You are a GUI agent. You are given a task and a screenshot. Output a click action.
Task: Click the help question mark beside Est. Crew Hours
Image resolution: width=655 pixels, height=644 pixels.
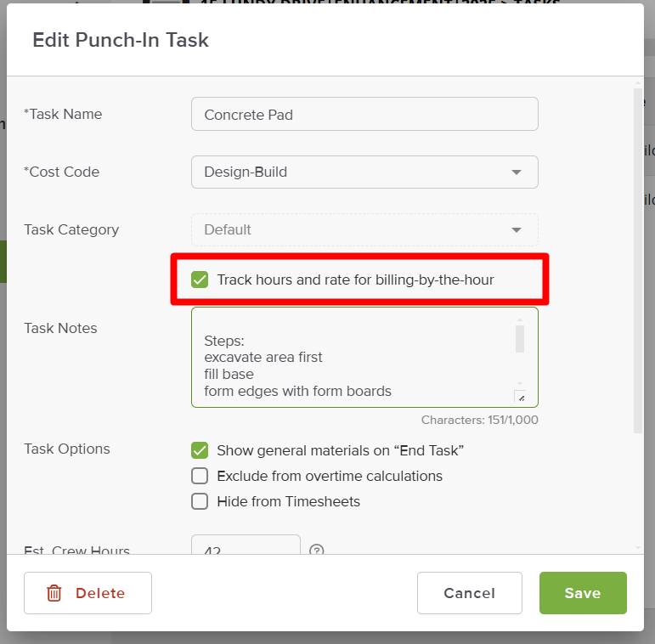coord(317,550)
